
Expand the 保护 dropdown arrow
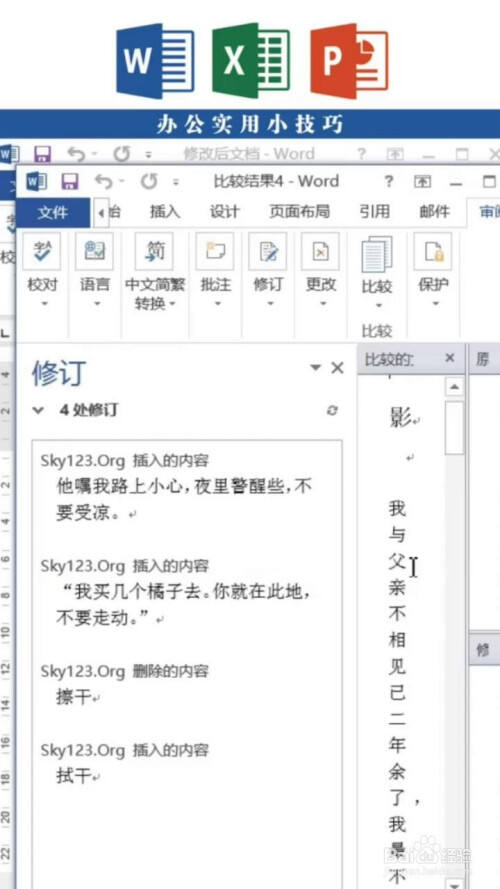click(433, 304)
